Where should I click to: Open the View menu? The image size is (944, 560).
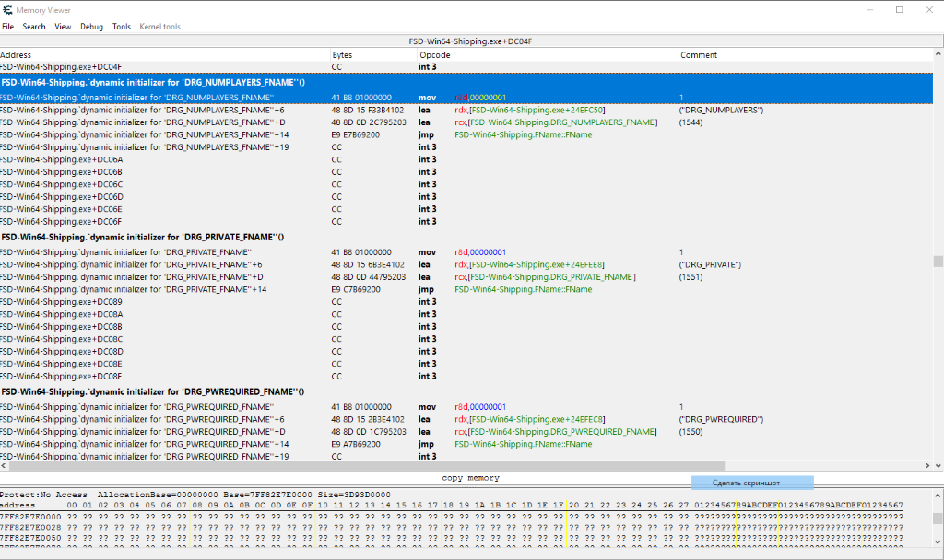pyautogui.click(x=63, y=27)
